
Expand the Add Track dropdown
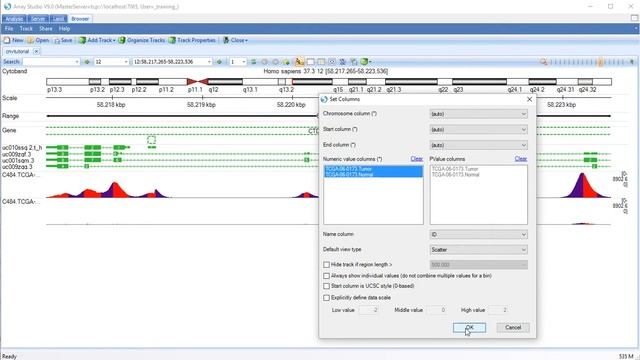pos(114,40)
